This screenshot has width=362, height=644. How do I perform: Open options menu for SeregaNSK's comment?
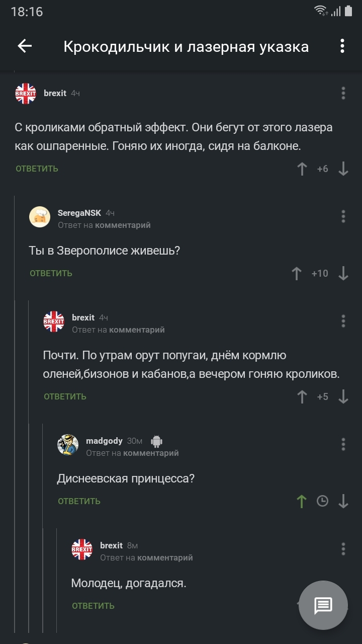pyautogui.click(x=343, y=216)
